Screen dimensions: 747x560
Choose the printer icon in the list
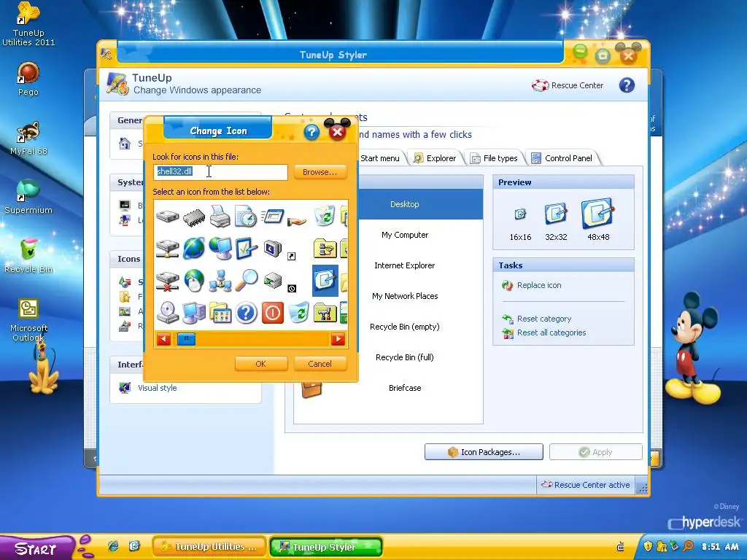point(220,216)
